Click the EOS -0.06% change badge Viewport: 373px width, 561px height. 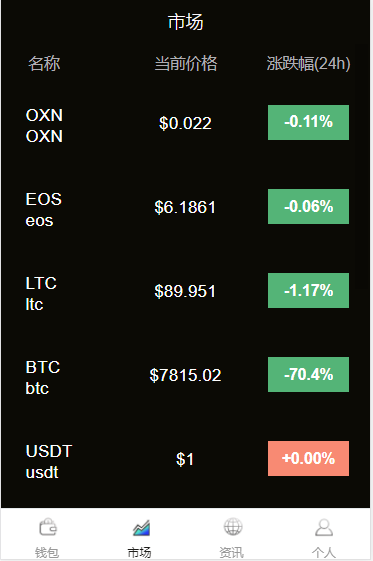(308, 206)
